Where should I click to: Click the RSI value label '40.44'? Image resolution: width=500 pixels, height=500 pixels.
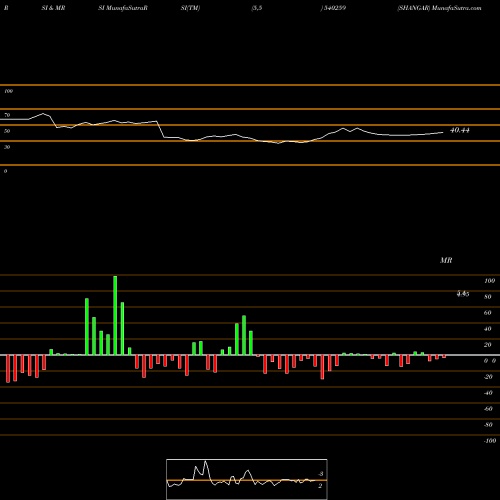tap(460, 130)
